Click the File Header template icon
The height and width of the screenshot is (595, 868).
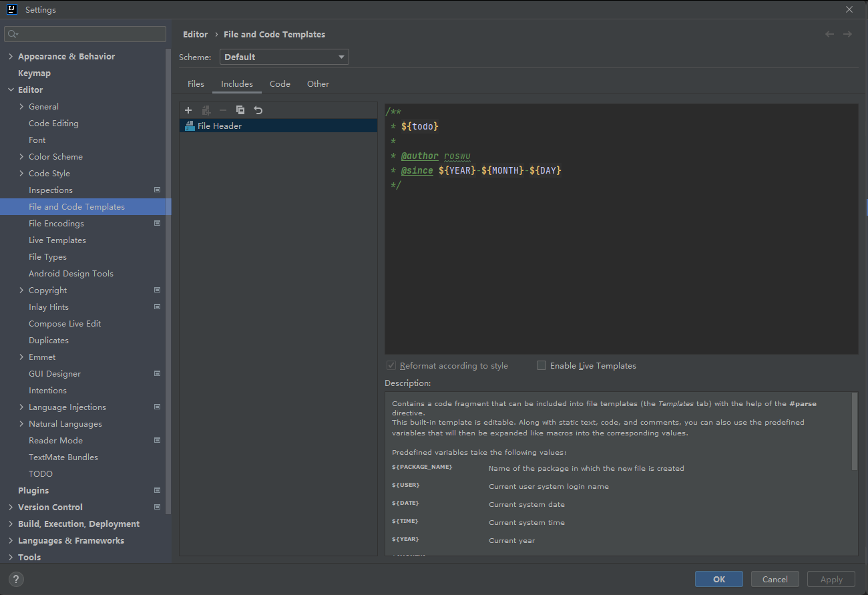[190, 126]
